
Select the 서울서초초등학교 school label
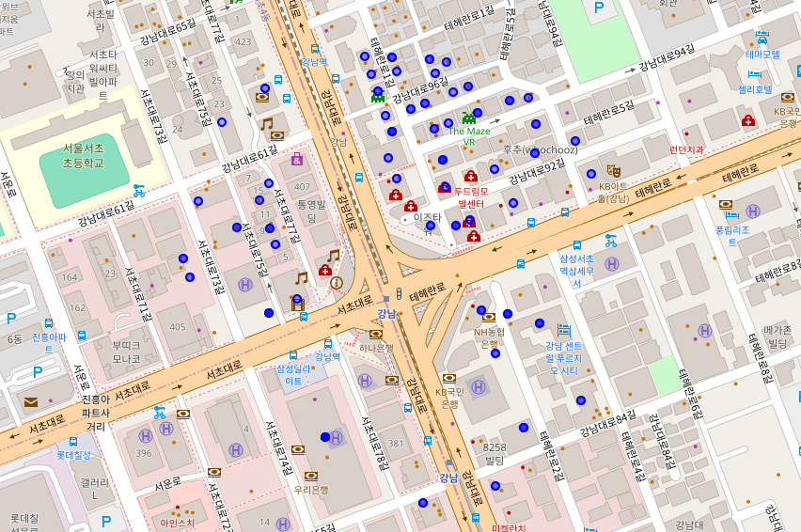(x=71, y=156)
